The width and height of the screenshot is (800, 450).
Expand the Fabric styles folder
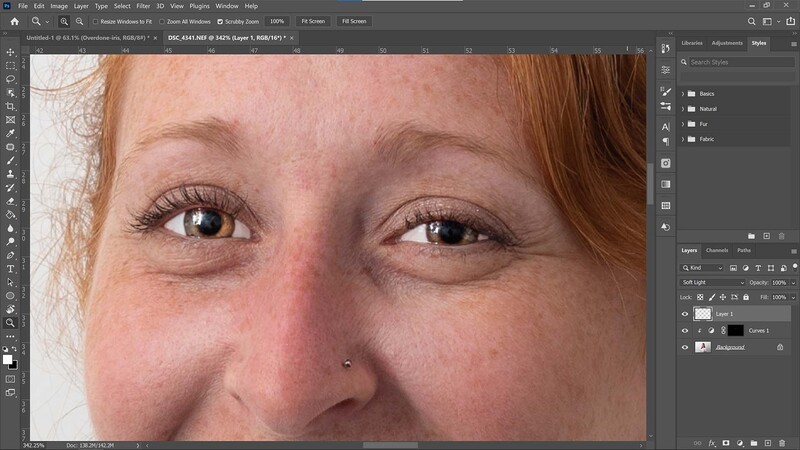click(683, 139)
